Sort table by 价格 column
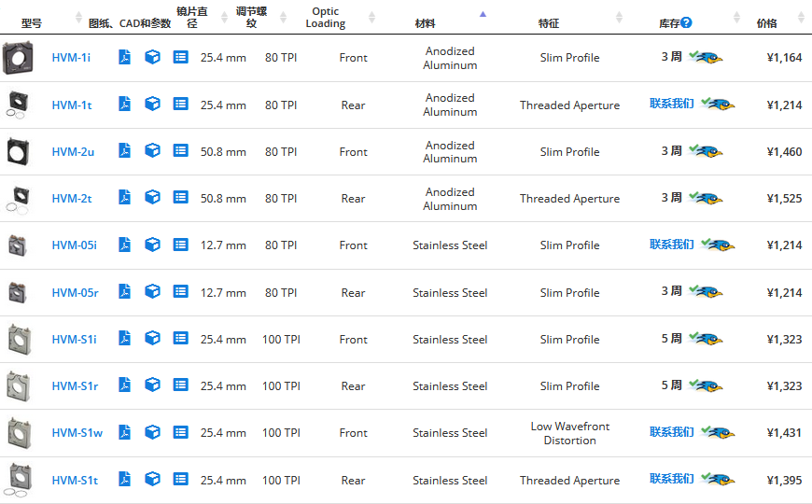812x504 pixels. 802,17
